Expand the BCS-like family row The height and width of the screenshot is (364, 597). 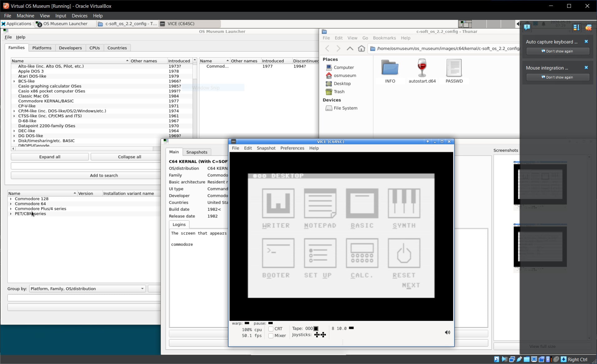tap(14, 81)
